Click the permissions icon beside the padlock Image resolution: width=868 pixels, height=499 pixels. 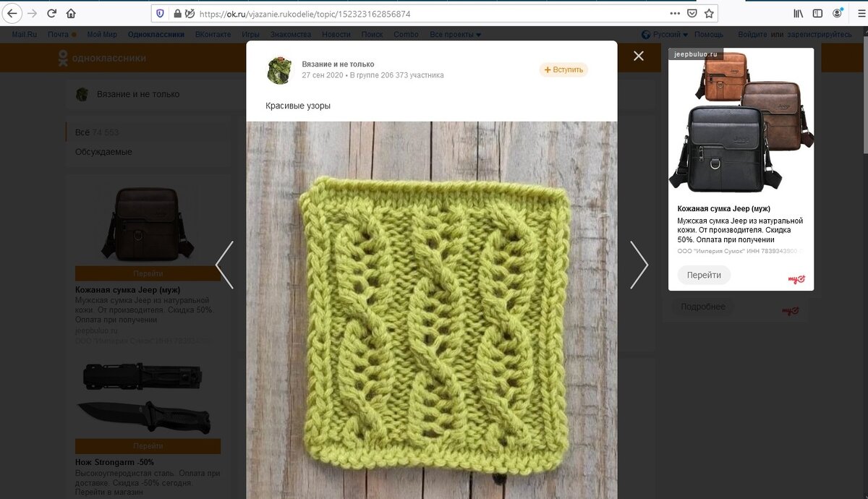pos(190,13)
